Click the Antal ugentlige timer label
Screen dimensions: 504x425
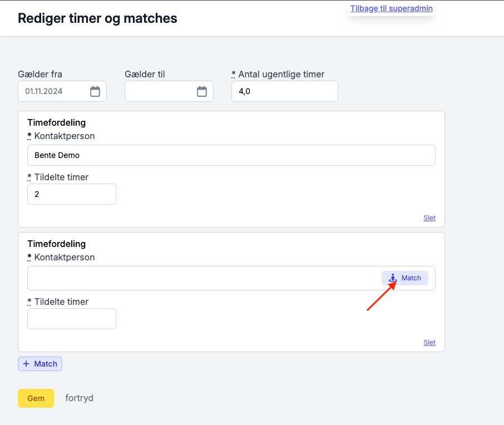281,74
